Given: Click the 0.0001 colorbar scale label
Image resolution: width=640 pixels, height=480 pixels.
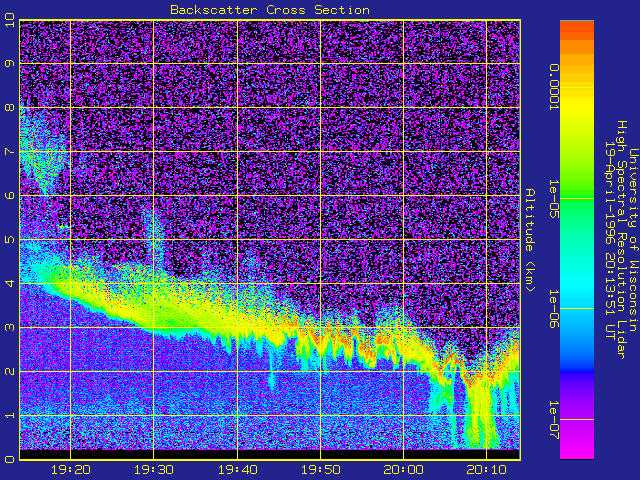Looking at the screenshot, I should 553,87.
